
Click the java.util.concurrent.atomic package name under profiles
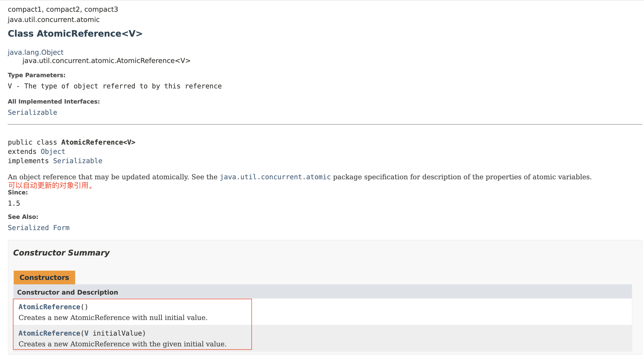54,20
